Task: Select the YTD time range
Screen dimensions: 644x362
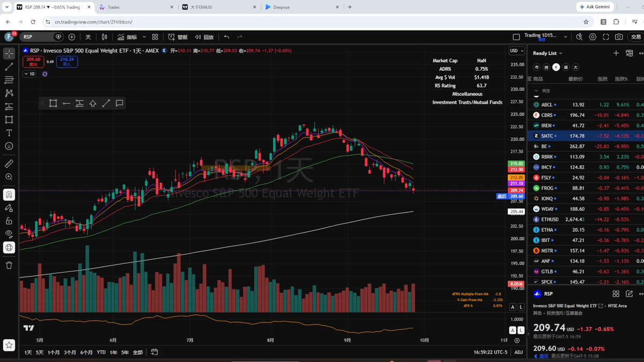Action: click(101, 352)
